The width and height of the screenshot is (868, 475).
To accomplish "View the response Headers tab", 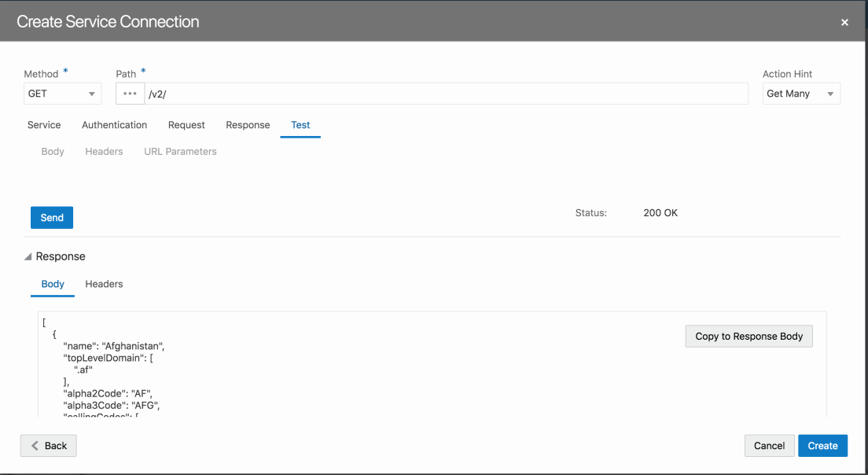I will (x=104, y=284).
